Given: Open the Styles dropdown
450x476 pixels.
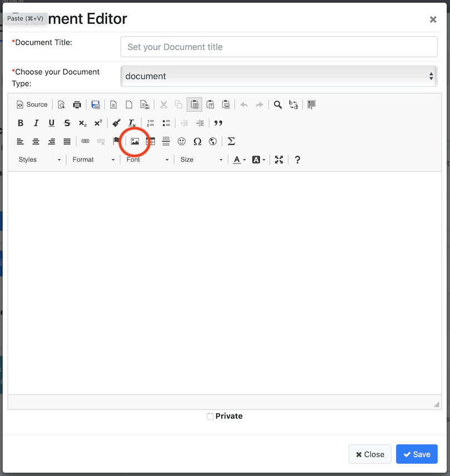Looking at the screenshot, I should pyautogui.click(x=39, y=160).
